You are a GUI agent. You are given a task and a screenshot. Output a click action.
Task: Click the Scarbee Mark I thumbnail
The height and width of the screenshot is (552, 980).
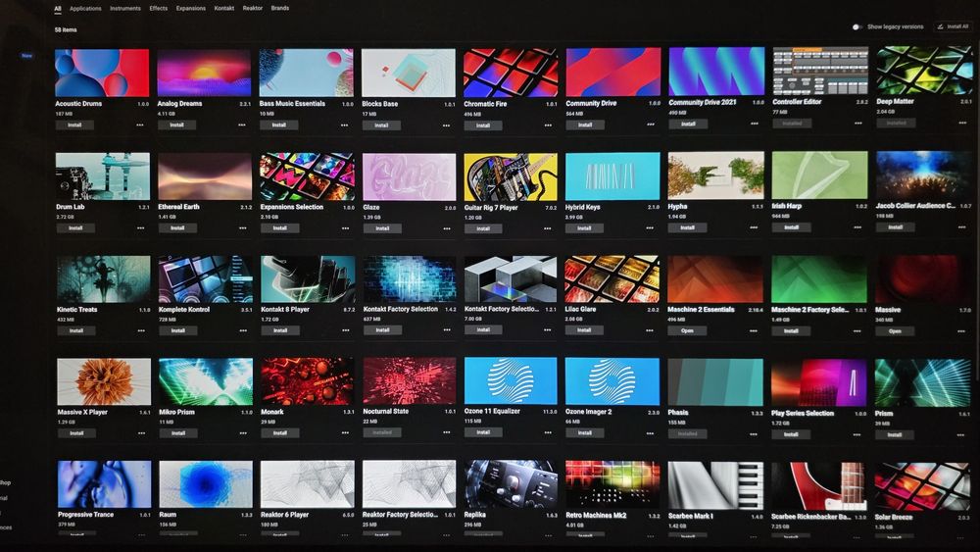(715, 485)
